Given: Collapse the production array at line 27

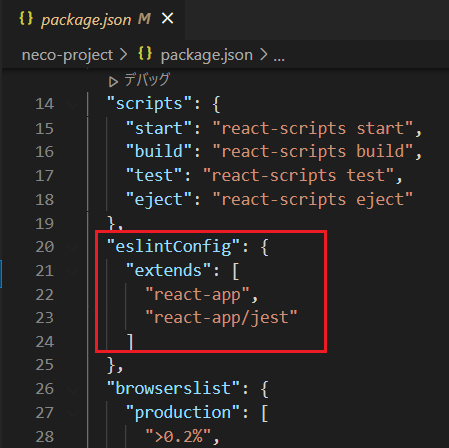Looking at the screenshot, I should 72,413.
